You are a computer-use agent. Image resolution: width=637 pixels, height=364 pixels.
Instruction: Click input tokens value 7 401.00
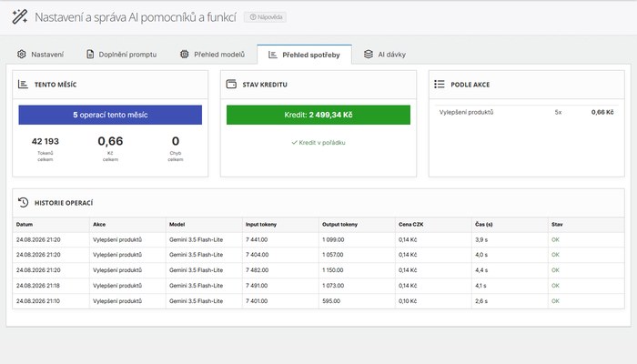click(257, 301)
